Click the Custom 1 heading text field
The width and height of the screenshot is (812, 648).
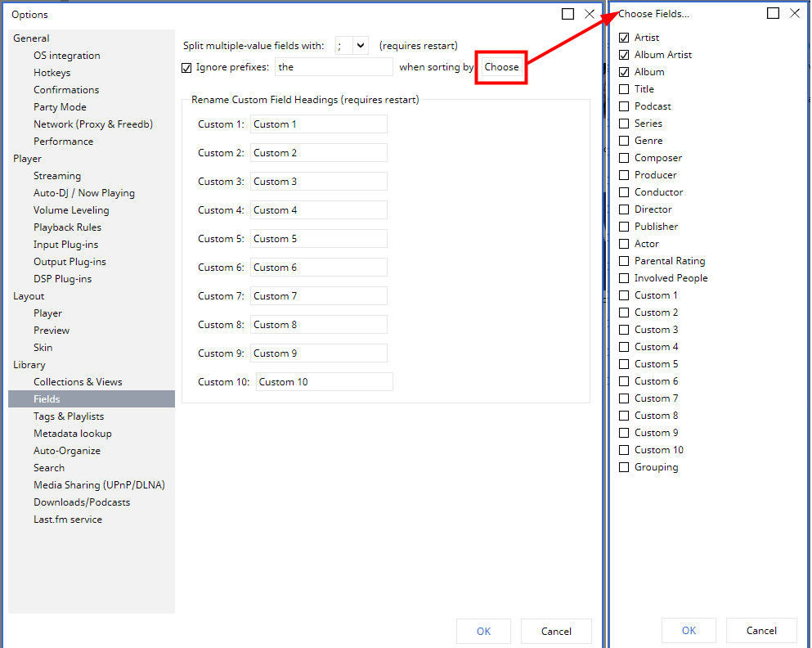(x=318, y=124)
